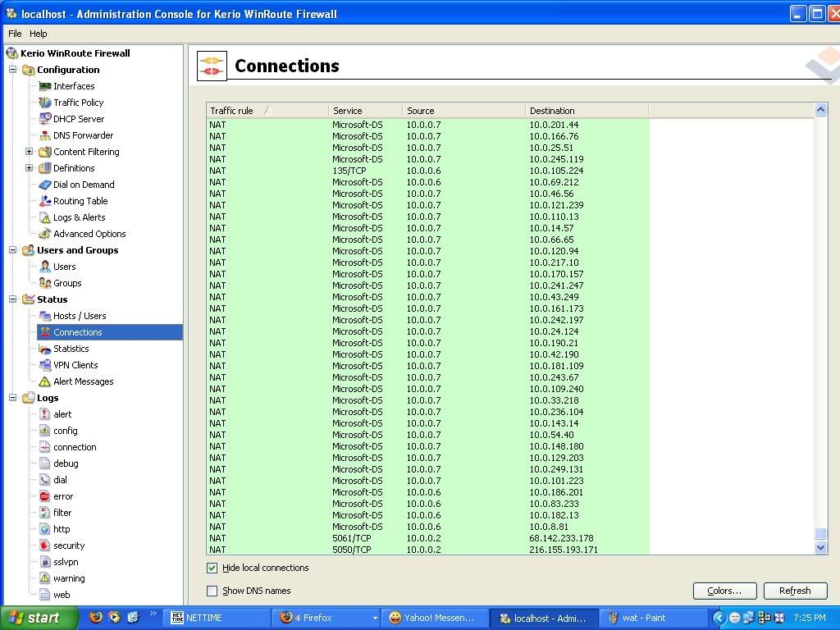Click the Advanced Options icon
840x630 pixels.
[x=45, y=234]
